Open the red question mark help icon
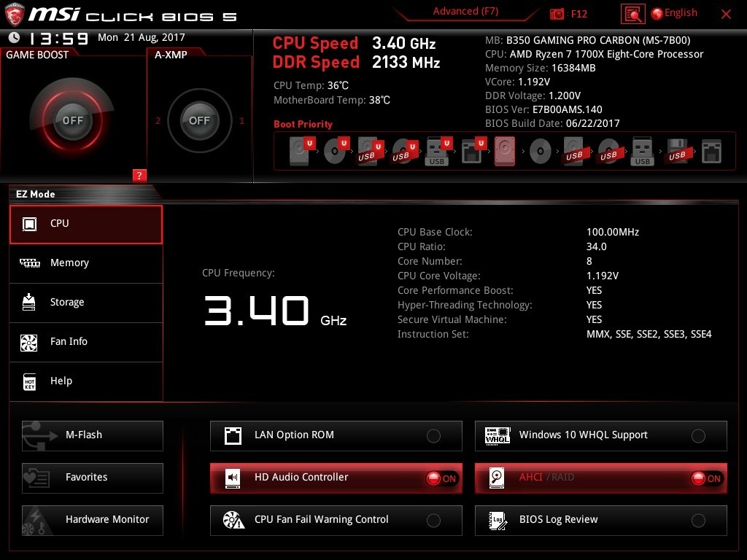Image resolution: width=747 pixels, height=560 pixels. tap(139, 175)
